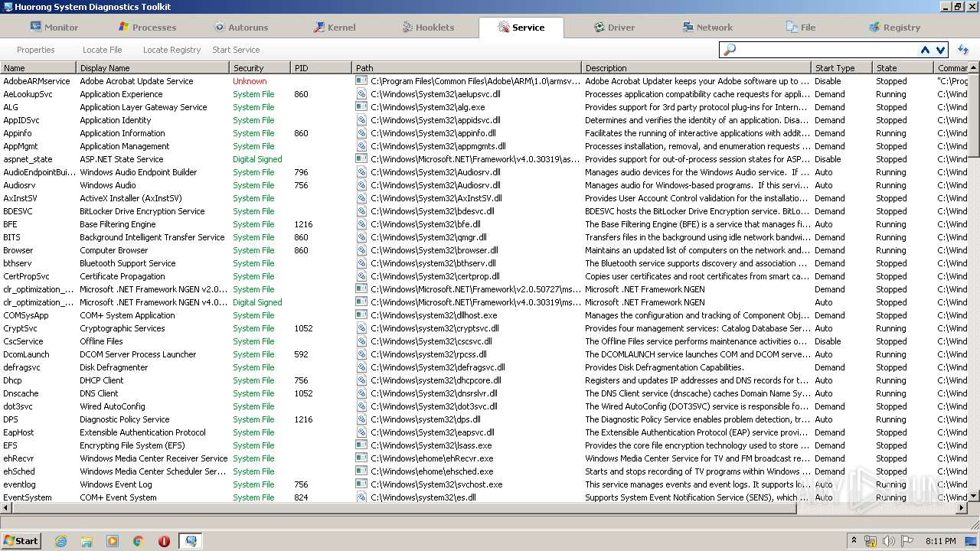Open the Network tab
The width and height of the screenshot is (980, 551).
tap(708, 27)
